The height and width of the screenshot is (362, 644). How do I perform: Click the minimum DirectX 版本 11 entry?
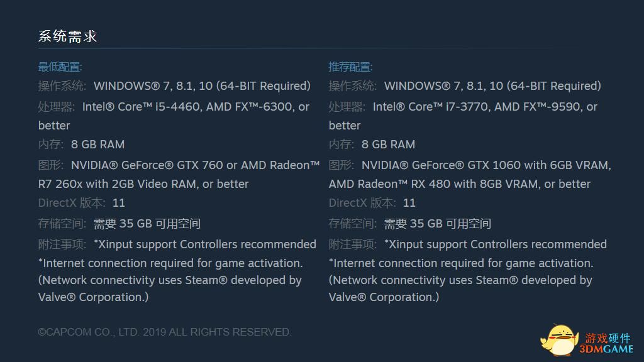click(x=82, y=203)
